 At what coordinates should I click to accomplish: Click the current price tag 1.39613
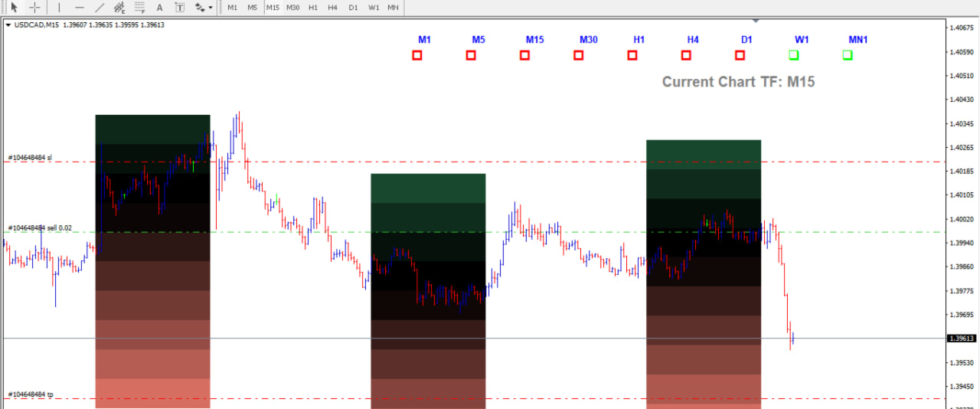tap(962, 338)
